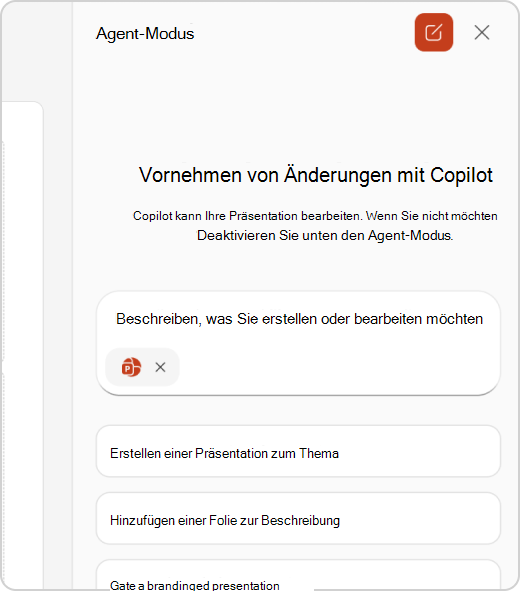
Task: Click the 'Vornehmen von Änderungen mit Copilot' heading
Action: click(316, 175)
